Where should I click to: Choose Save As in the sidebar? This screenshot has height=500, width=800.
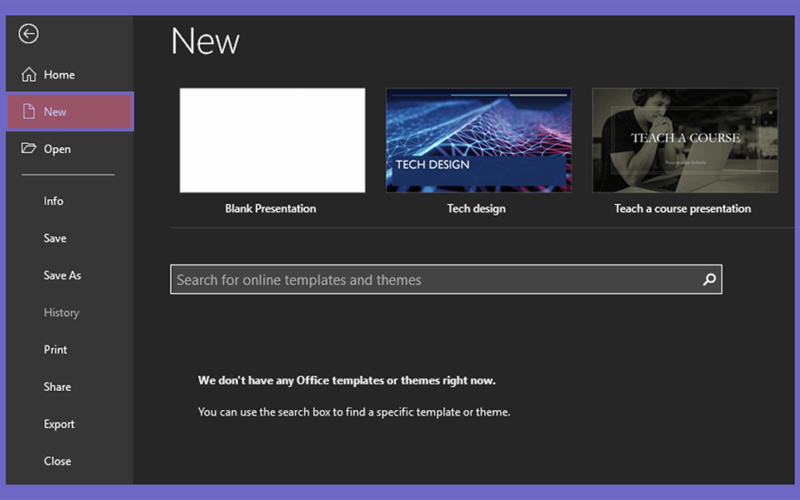[x=62, y=276]
